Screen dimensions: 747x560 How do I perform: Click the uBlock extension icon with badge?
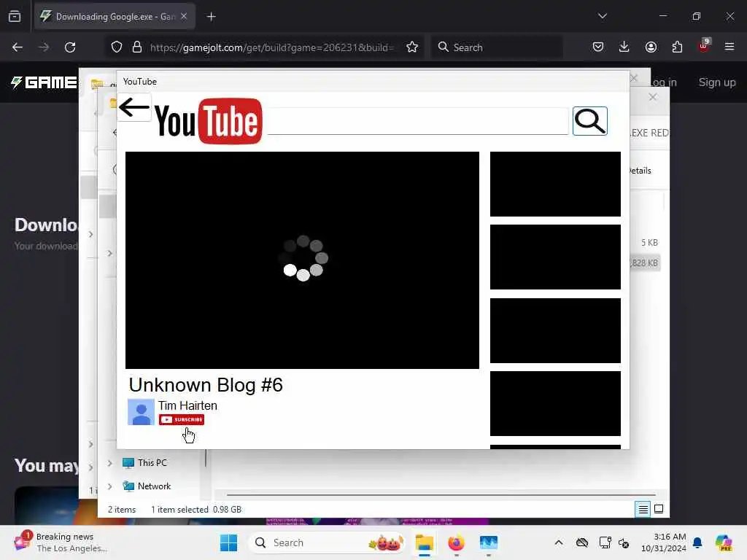(704, 46)
